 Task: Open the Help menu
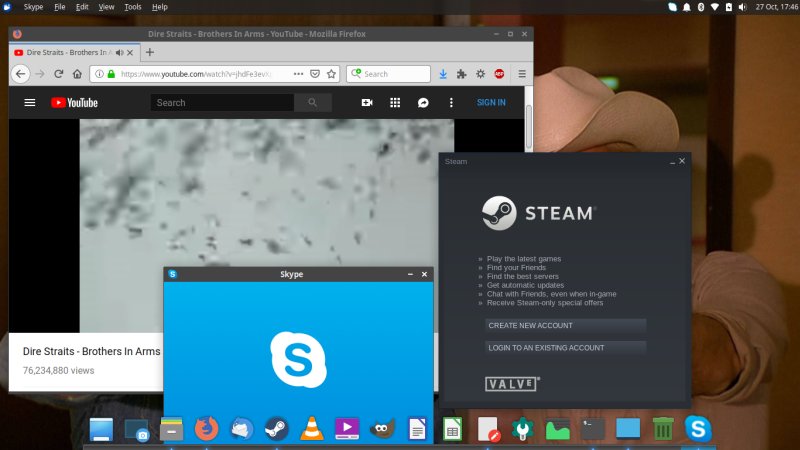pyautogui.click(x=160, y=7)
